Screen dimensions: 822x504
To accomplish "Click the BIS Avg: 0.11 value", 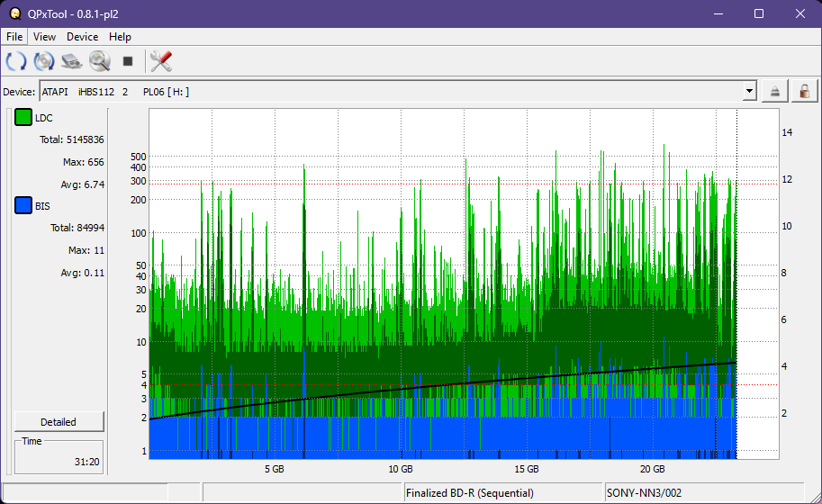I will 82,273.
